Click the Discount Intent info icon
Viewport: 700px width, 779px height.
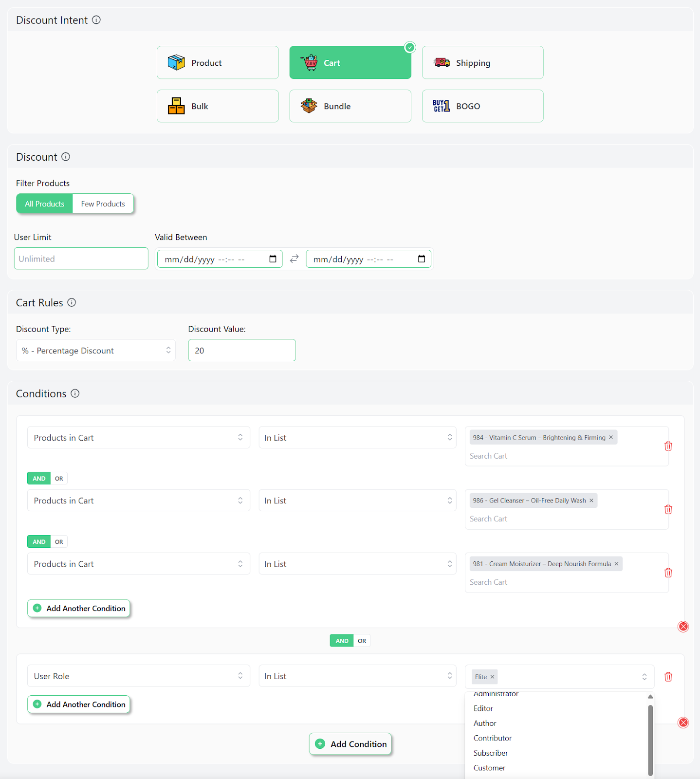(96, 20)
